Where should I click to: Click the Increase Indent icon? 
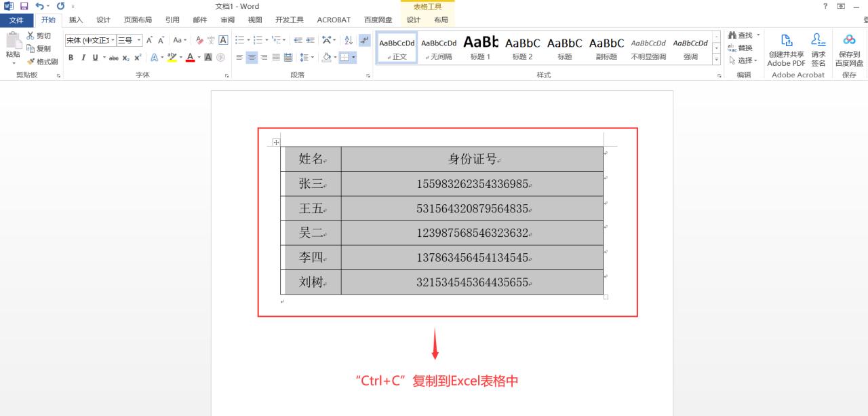310,40
